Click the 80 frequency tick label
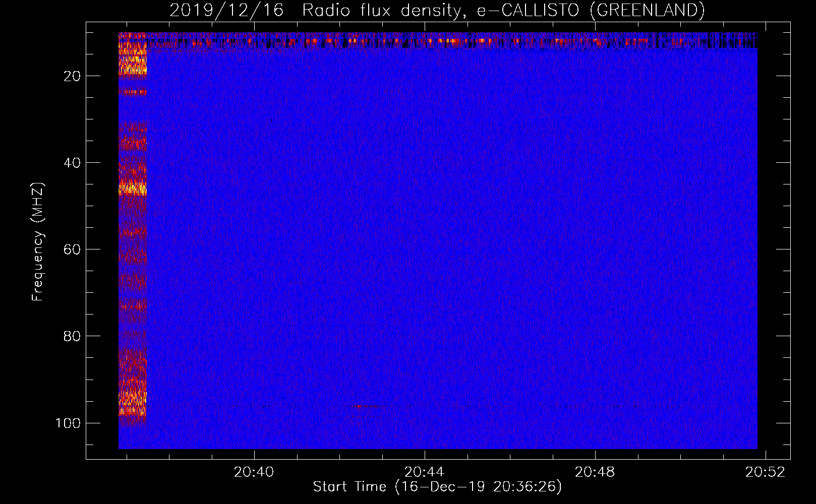Screen dimensions: 816x504 (72, 336)
